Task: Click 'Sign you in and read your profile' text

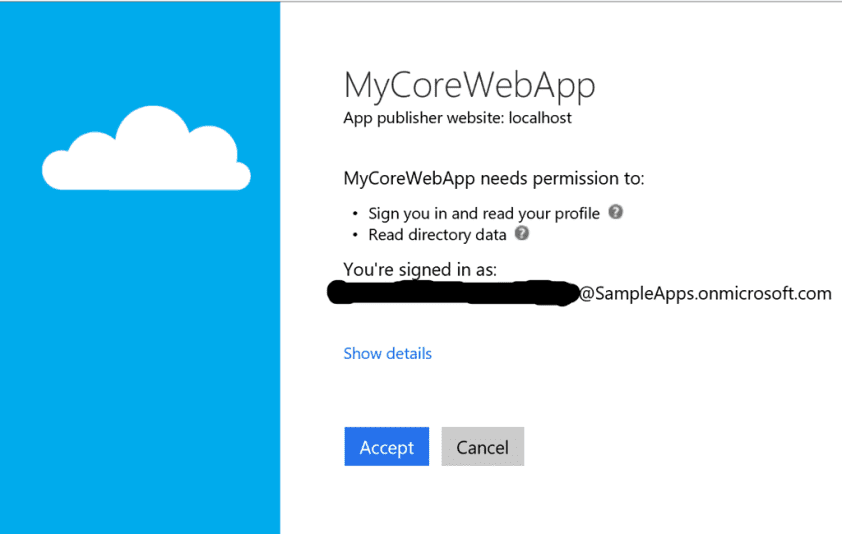Action: [x=484, y=214]
